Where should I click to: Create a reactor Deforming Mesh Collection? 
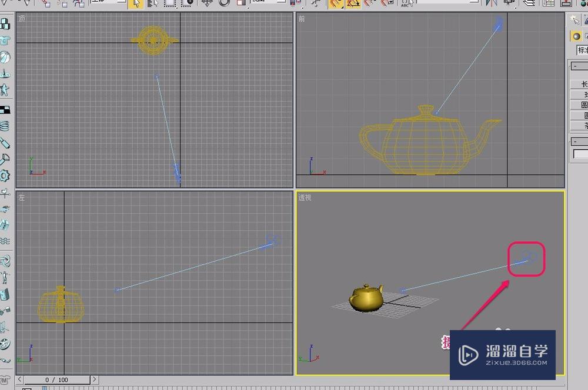pos(5,90)
